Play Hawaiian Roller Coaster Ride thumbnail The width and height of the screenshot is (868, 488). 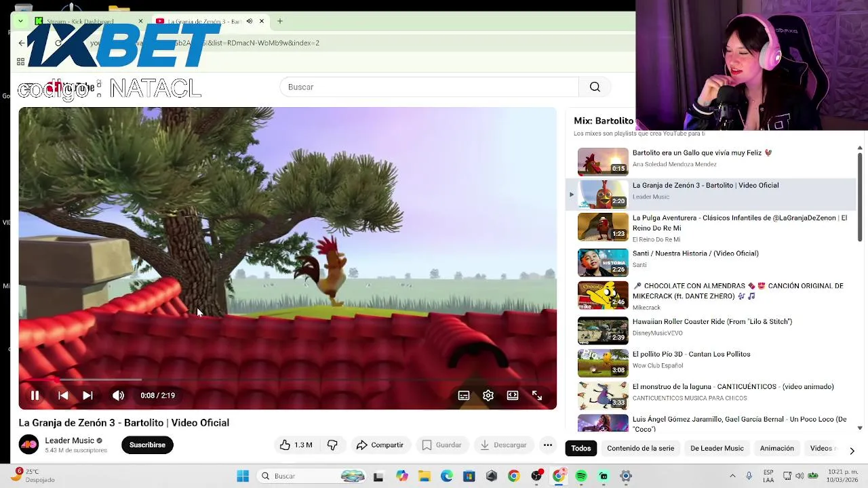[603, 331]
